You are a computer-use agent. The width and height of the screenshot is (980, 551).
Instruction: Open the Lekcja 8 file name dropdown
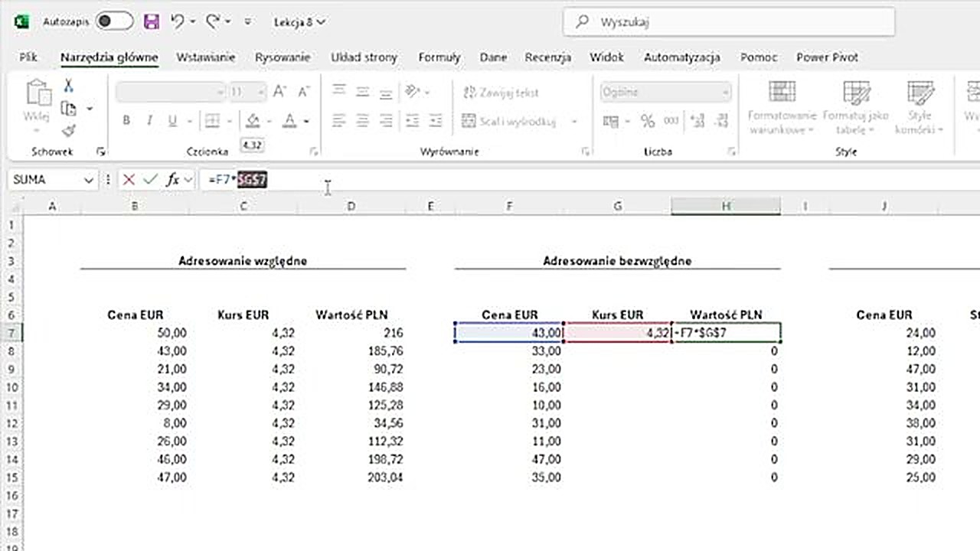[299, 22]
